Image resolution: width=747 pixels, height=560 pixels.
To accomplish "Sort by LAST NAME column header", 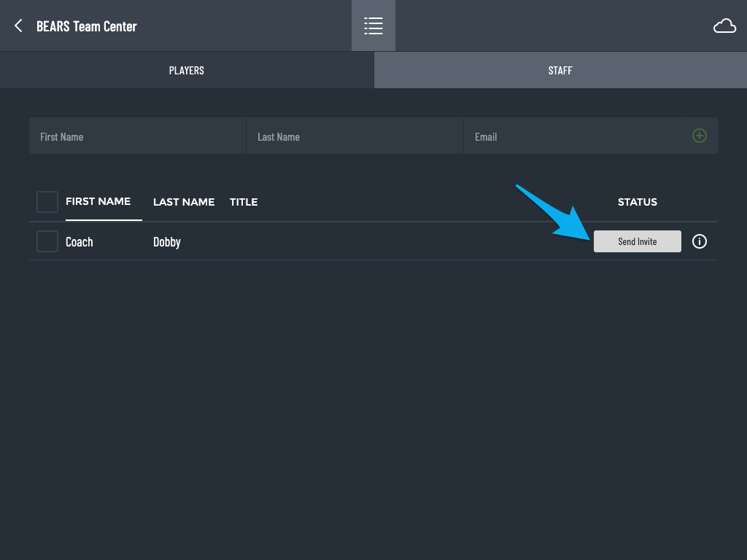I will 184,202.
